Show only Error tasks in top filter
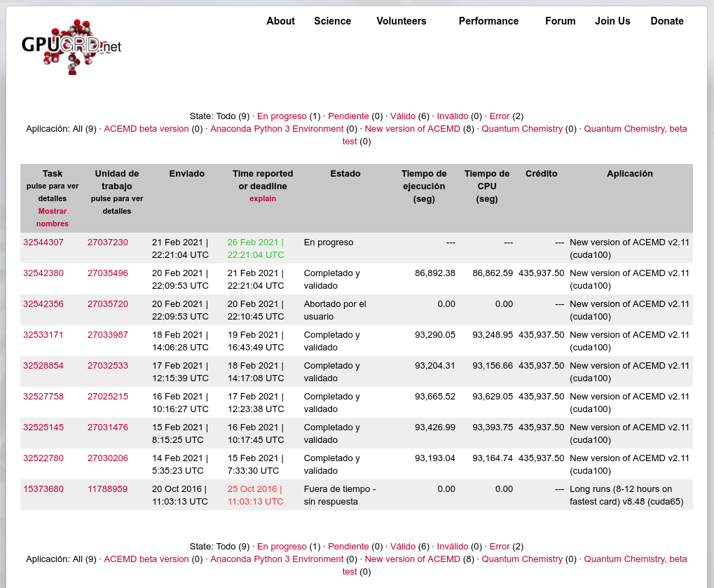 click(x=500, y=116)
